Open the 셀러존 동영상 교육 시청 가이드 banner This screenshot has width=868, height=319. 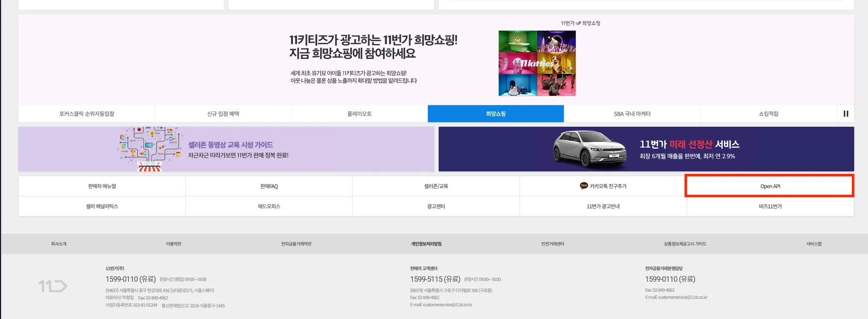coord(226,149)
